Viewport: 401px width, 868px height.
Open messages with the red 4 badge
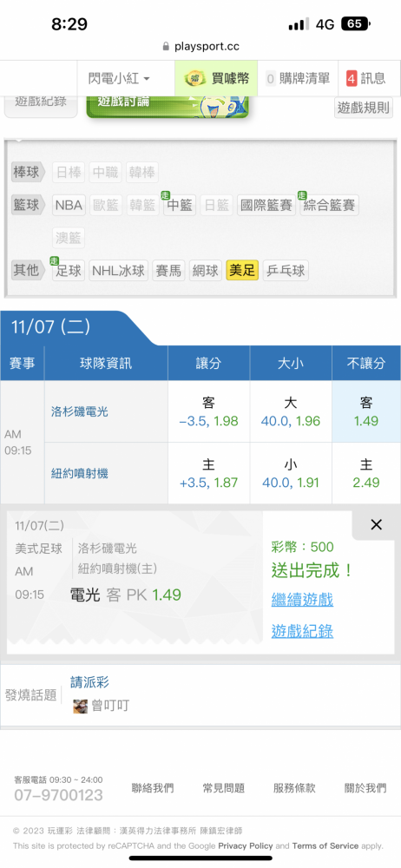(366, 79)
